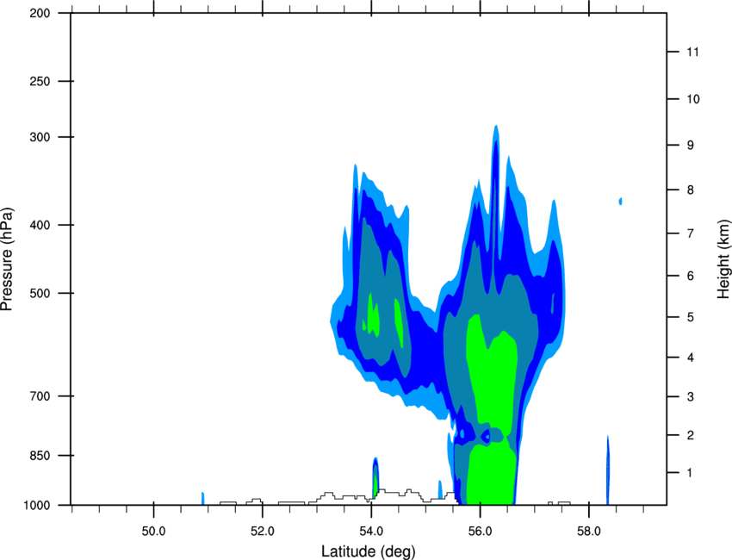The width and height of the screenshot is (732, 560).
Task: Click the Latitude (deg) axis title
Action: (368, 551)
